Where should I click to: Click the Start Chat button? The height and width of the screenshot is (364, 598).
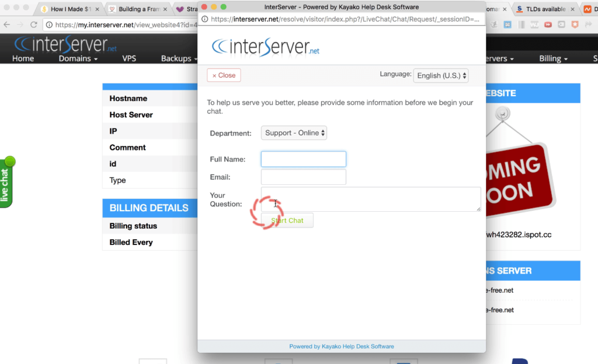point(287,220)
